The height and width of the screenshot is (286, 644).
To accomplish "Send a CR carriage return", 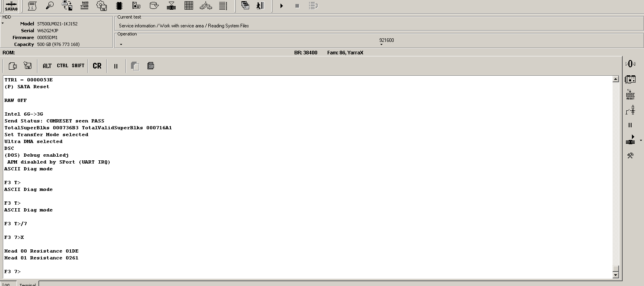I will click(x=97, y=66).
